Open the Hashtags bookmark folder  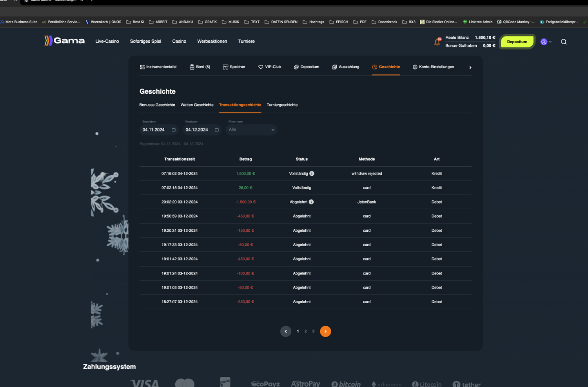(x=313, y=22)
